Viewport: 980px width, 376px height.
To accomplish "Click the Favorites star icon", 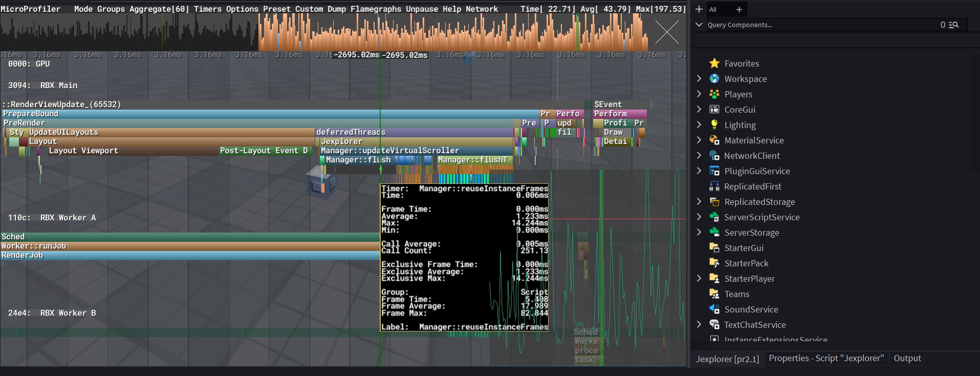I will 714,64.
